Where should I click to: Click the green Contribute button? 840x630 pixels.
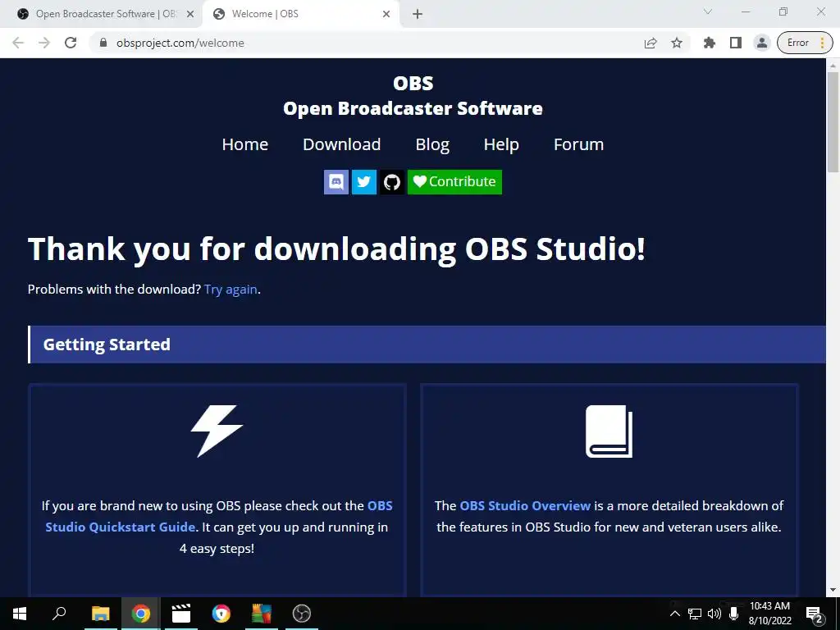tap(454, 182)
